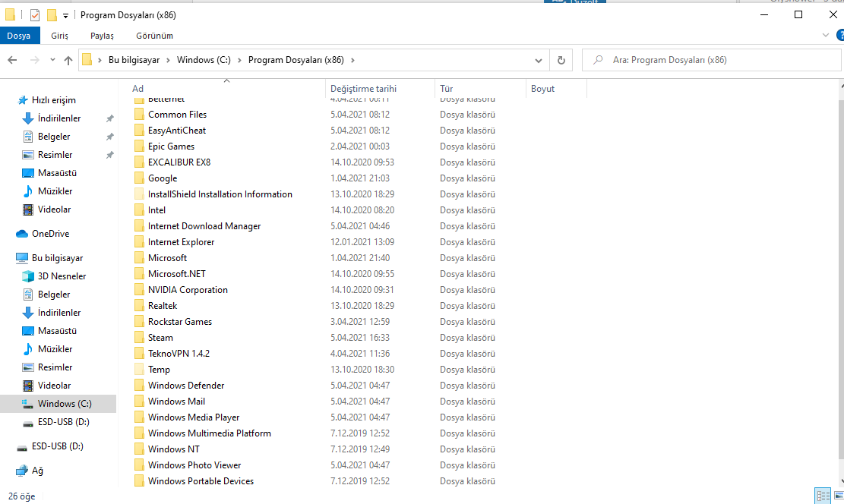Click the İndirilenler download arrow icon under Bu bilgisayar
The width and height of the screenshot is (844, 504).
(x=27, y=313)
